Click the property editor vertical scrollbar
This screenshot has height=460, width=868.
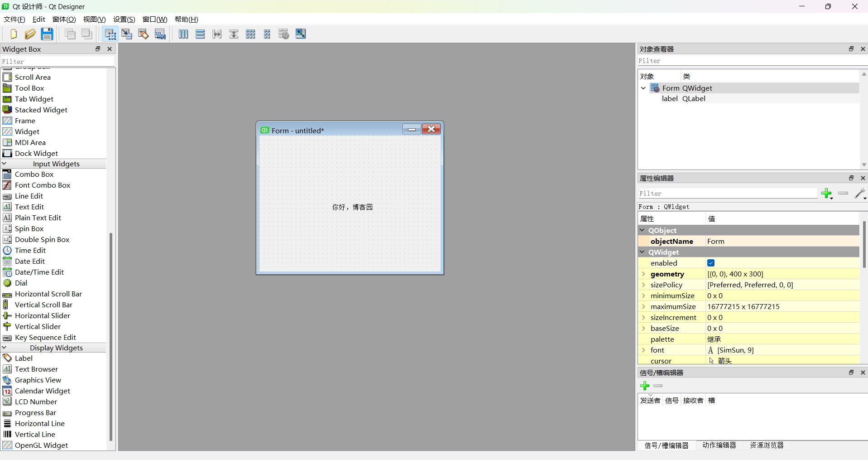864,244
